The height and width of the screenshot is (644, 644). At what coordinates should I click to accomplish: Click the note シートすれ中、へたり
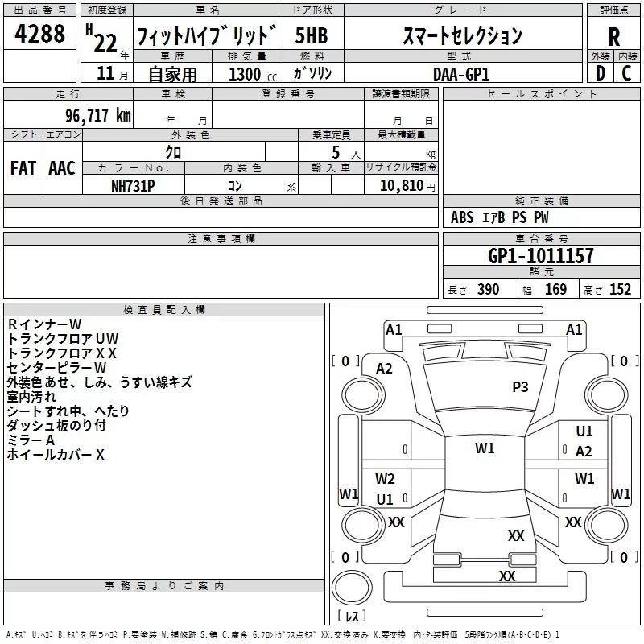click(x=68, y=411)
